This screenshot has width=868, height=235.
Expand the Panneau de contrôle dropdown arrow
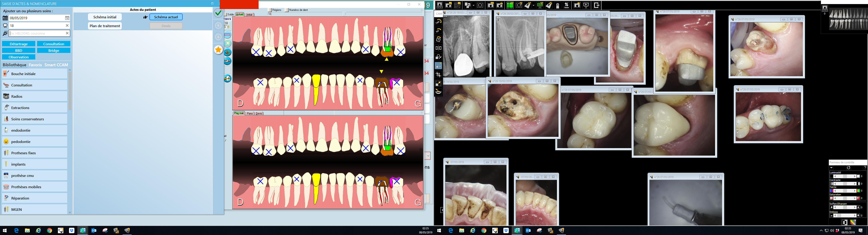coord(831,168)
